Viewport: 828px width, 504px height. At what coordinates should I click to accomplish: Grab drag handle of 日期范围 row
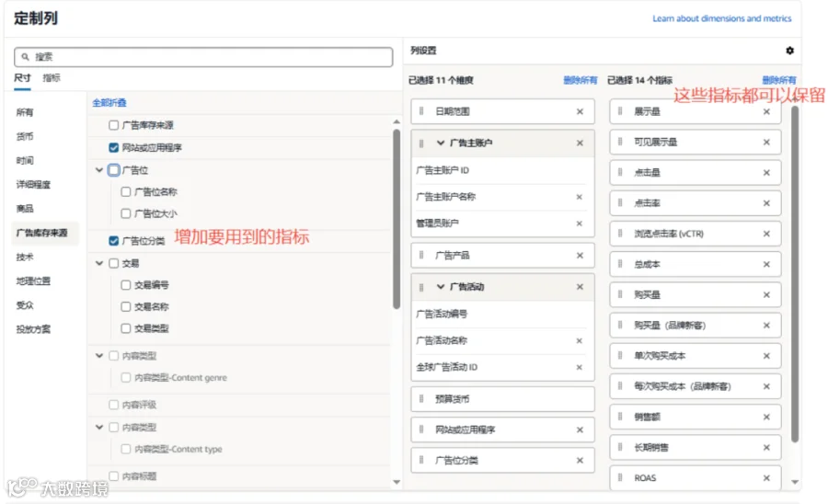pos(421,111)
